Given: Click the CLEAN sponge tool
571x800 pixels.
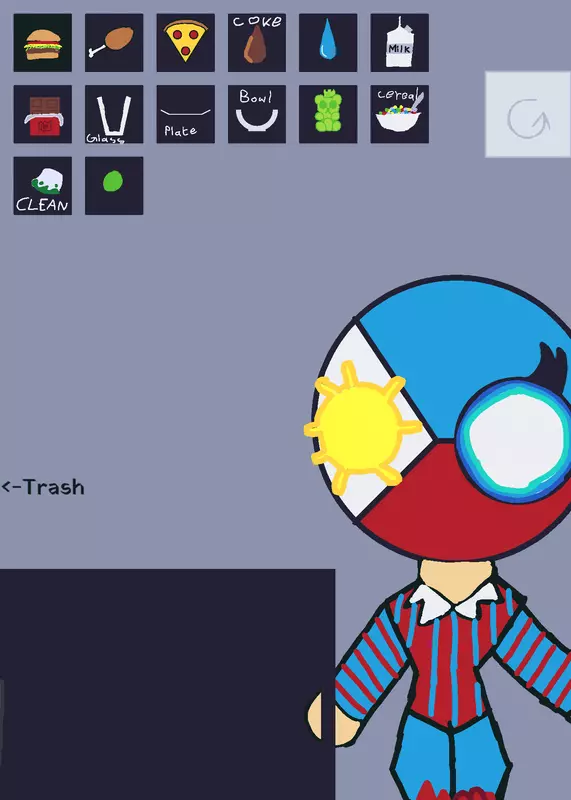Looking at the screenshot, I should pos(42,186).
